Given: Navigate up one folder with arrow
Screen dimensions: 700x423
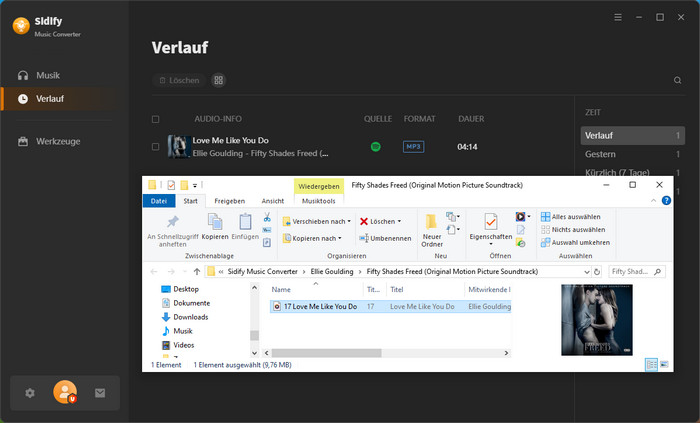Looking at the screenshot, I should 197,271.
